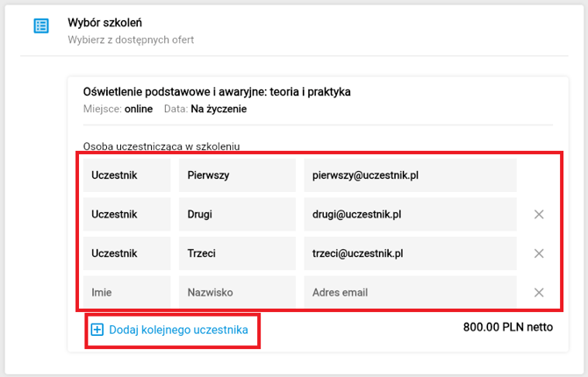Click the Oświetlenie podstawowe i awaryjne training title
Screen dimensions: 588x377
217,91
